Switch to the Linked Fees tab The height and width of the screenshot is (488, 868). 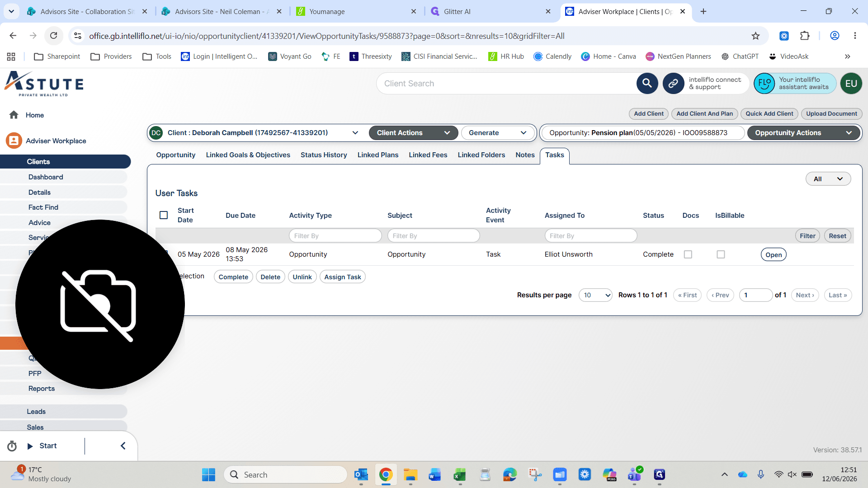coord(428,155)
